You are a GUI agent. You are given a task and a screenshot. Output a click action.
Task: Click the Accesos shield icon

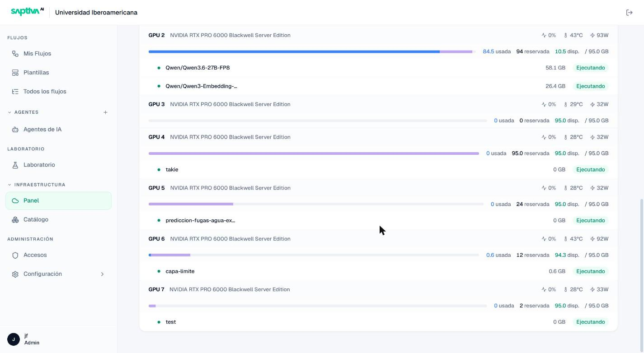15,255
